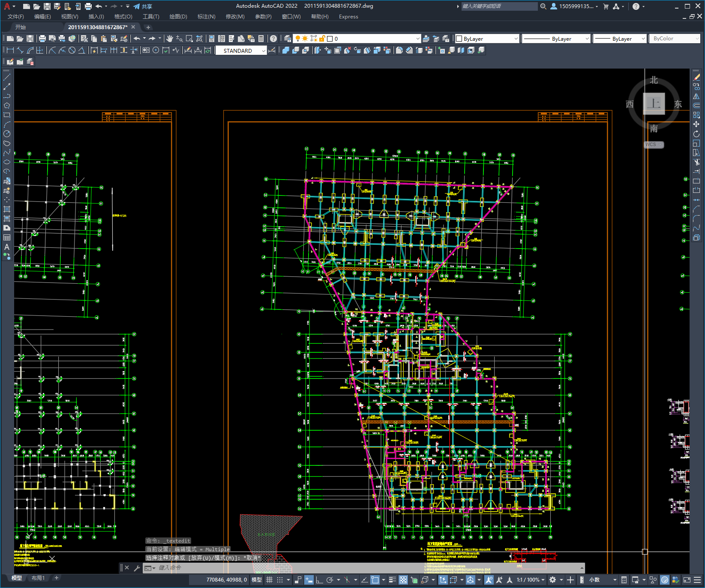Open the 1:1 / 100% annotation scale dropdown
The image size is (705, 588).
[531, 580]
